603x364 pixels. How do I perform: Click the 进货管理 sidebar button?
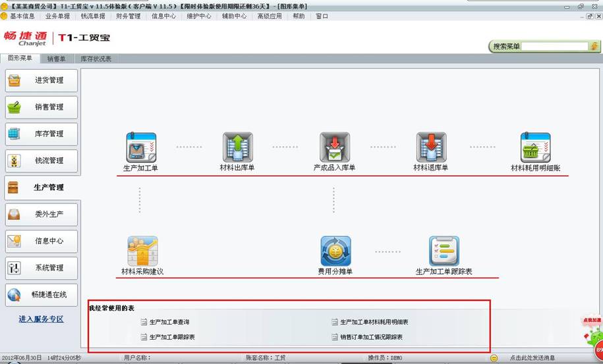[x=42, y=80]
